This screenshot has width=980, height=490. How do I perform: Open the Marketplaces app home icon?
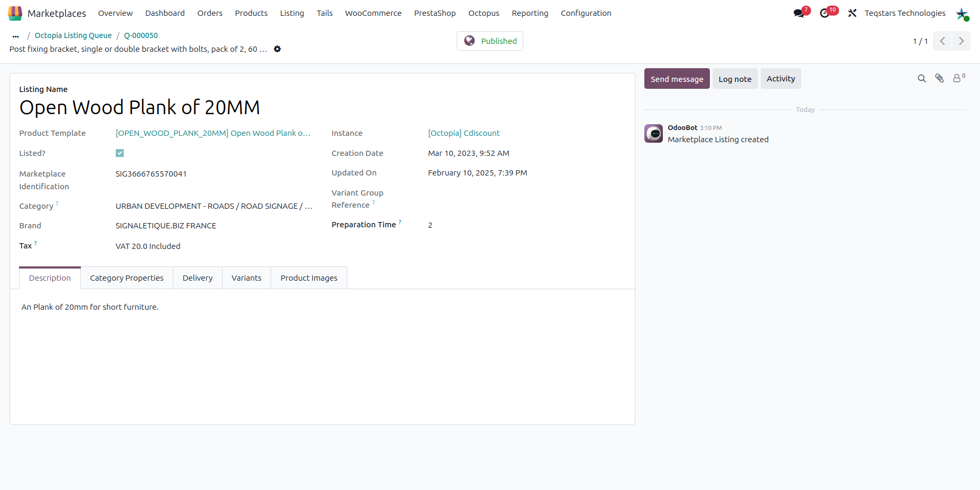15,13
